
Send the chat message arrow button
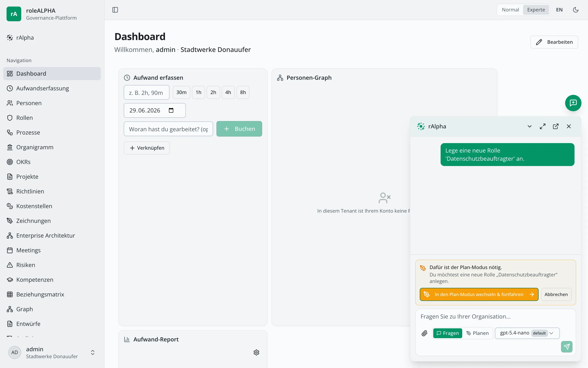point(567,347)
